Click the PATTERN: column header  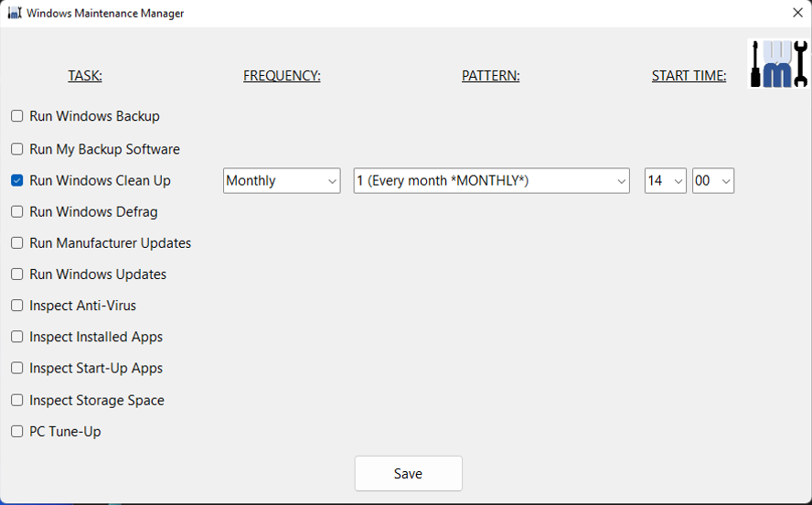click(490, 76)
